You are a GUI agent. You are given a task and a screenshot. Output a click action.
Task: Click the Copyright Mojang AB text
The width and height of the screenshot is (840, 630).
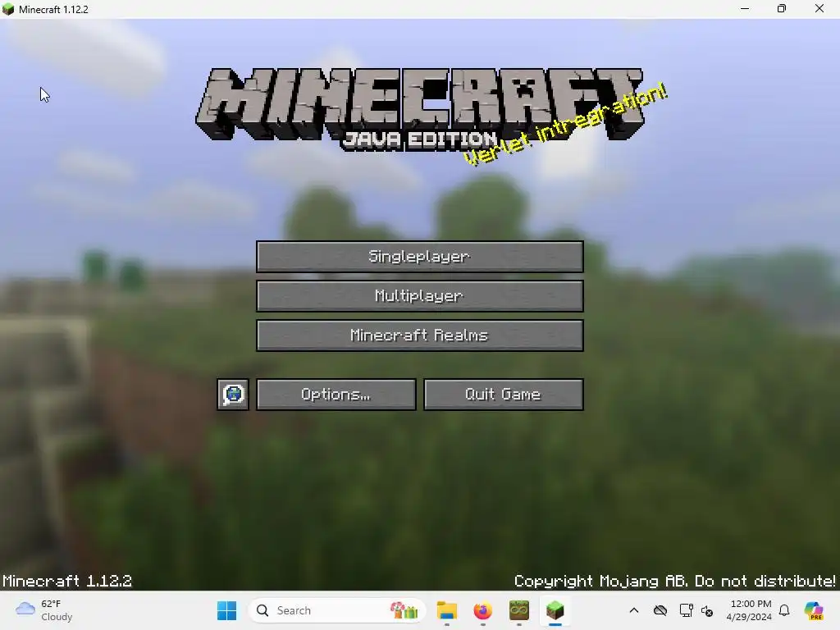point(675,581)
